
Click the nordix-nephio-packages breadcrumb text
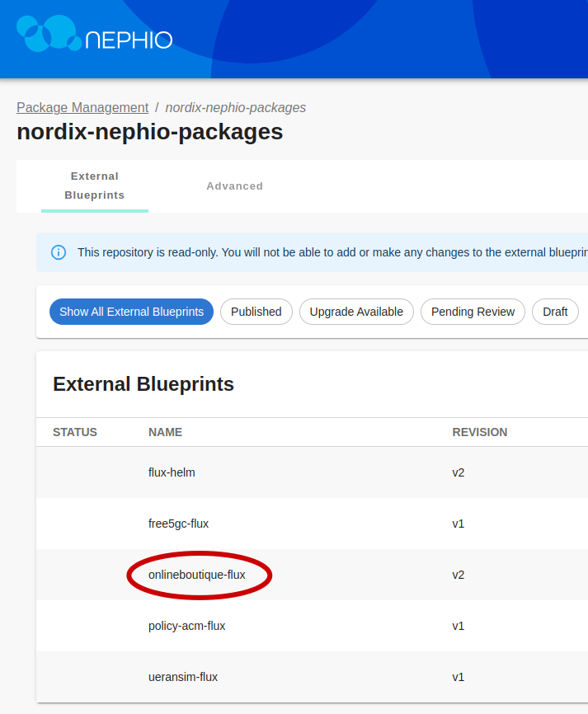coord(235,108)
